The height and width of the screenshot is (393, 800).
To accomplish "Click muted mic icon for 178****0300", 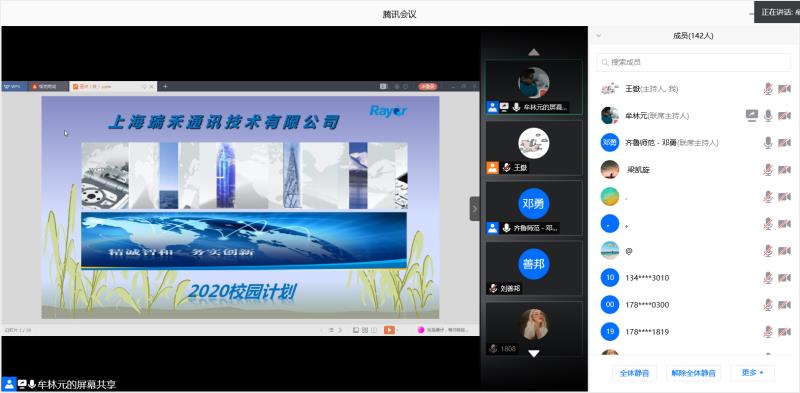I will tap(768, 305).
